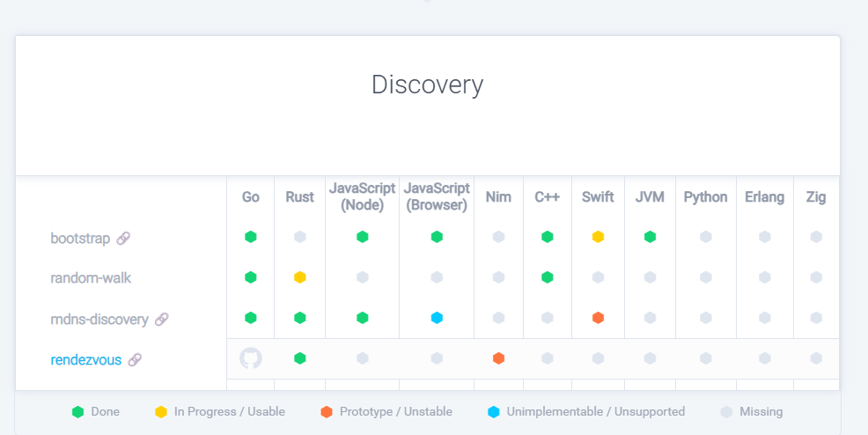Click blue hexagon for mdns-discovery in JavaScript (Browser)
Screen dimensions: 868x435
[437, 318]
